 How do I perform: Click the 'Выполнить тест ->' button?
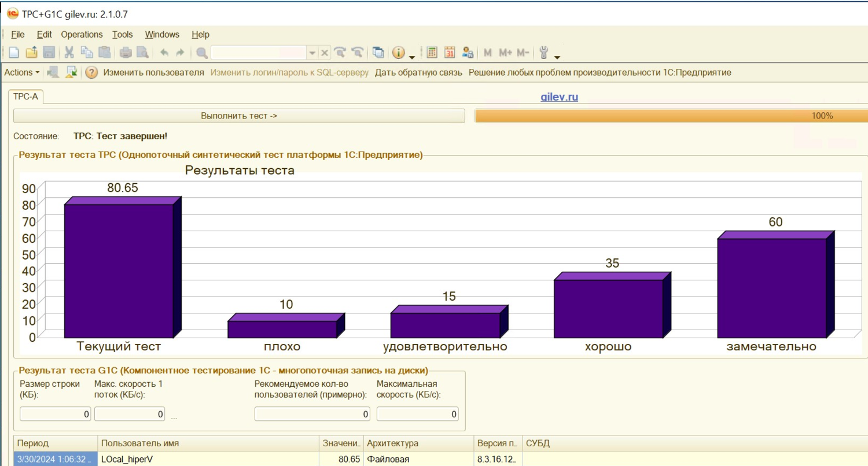tap(239, 116)
